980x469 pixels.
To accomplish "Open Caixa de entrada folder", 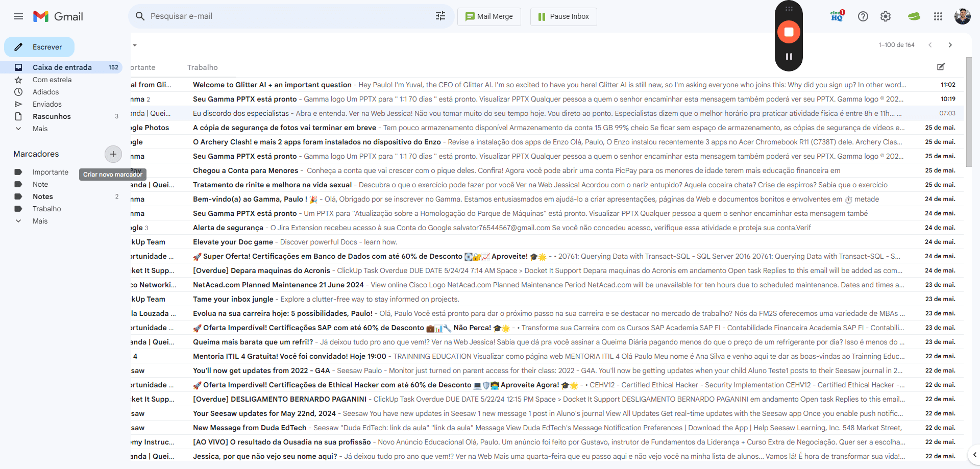I will [61, 67].
